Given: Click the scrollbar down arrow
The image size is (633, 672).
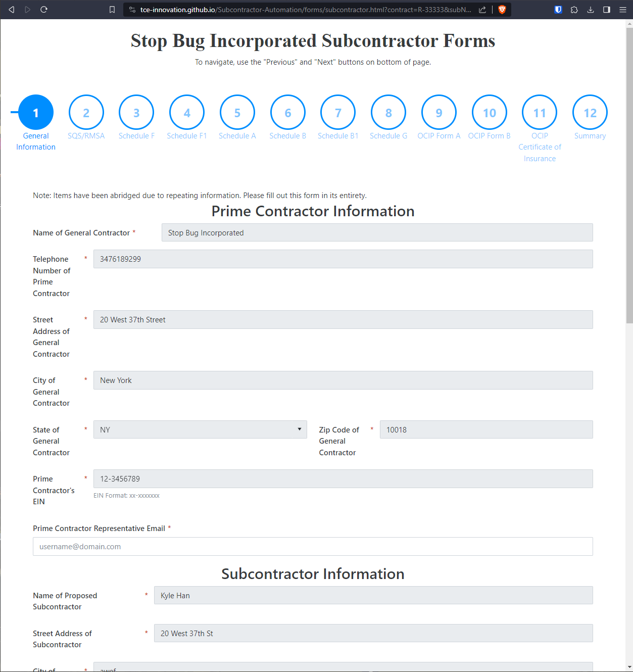Looking at the screenshot, I should (x=629, y=667).
